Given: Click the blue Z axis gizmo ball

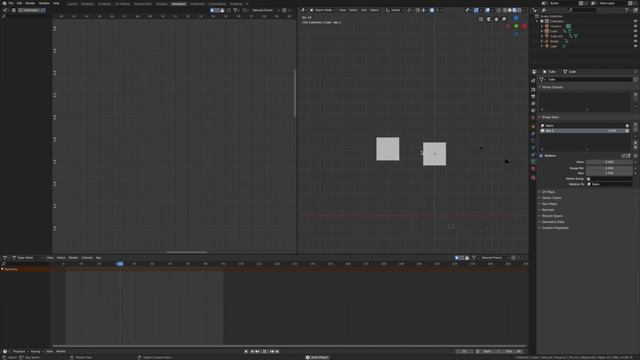Looking at the screenshot, I should click(516, 18).
